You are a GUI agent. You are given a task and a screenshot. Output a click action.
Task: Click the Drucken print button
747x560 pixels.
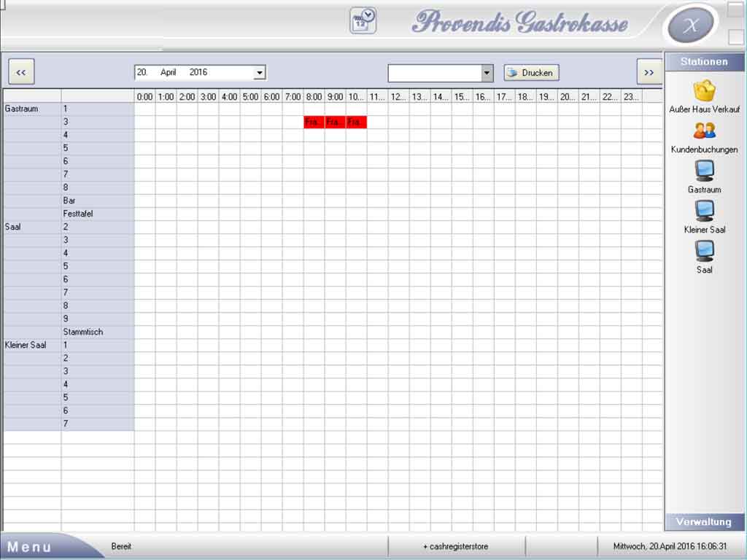tap(531, 73)
